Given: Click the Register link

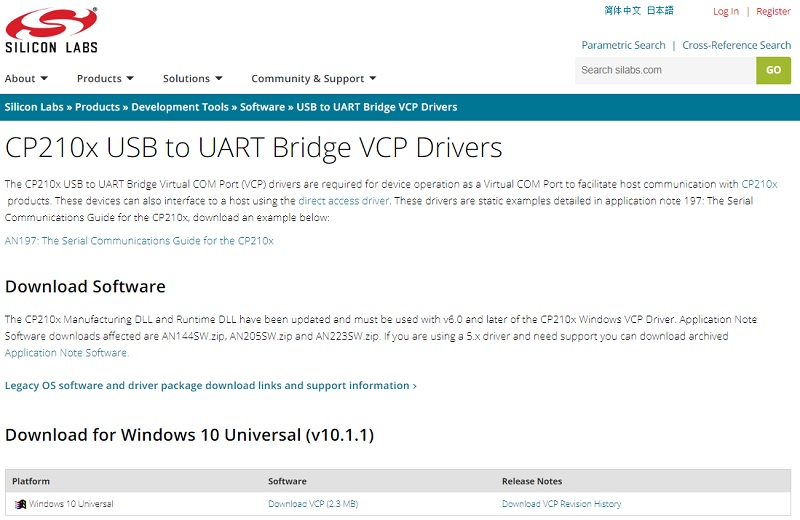Looking at the screenshot, I should (773, 12).
